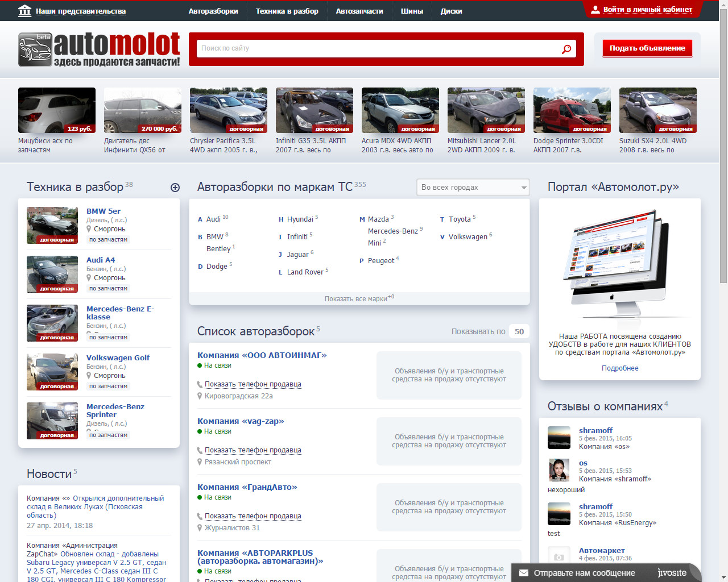Expand Показать все марки

tap(359, 298)
